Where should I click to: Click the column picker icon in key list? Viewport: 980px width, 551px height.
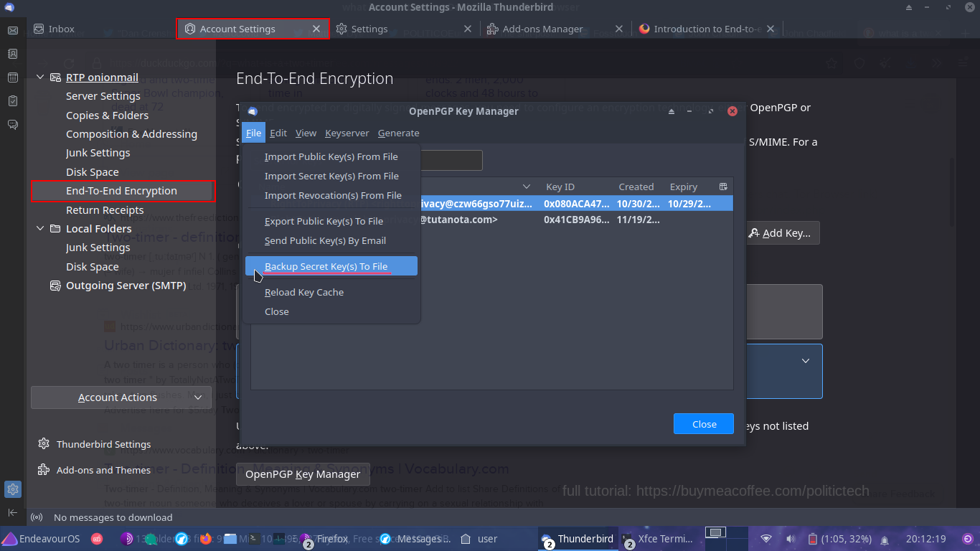coord(723,187)
